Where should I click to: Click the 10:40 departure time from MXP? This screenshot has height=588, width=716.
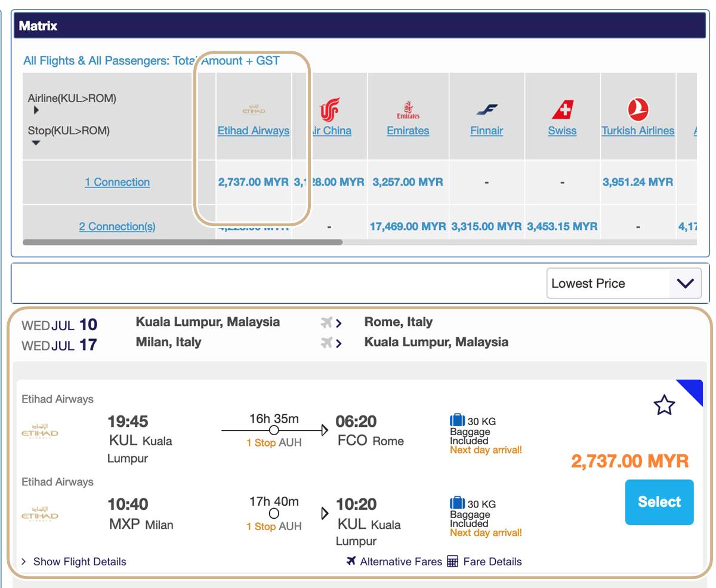(128, 504)
